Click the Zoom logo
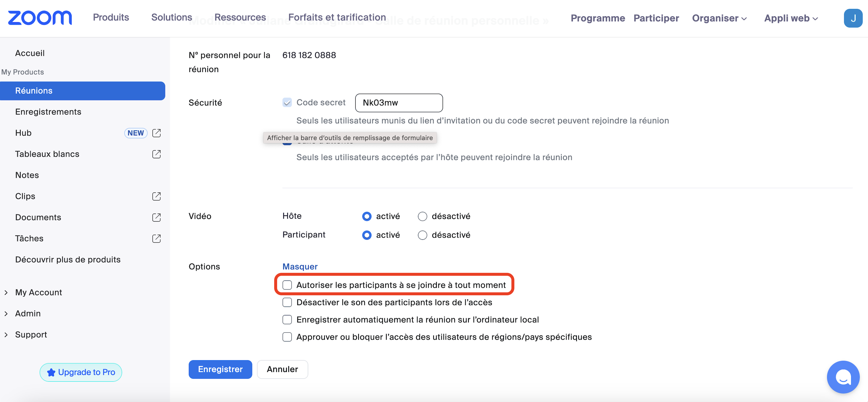868x402 pixels. (x=40, y=17)
